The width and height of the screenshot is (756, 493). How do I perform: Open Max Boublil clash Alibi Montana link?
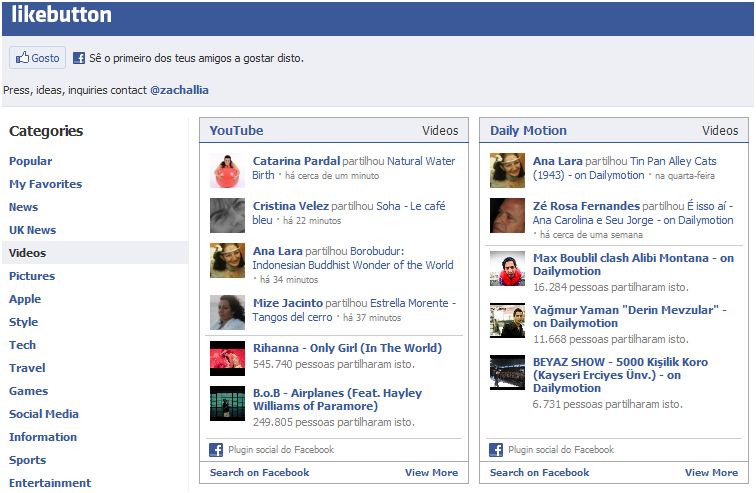click(x=633, y=265)
